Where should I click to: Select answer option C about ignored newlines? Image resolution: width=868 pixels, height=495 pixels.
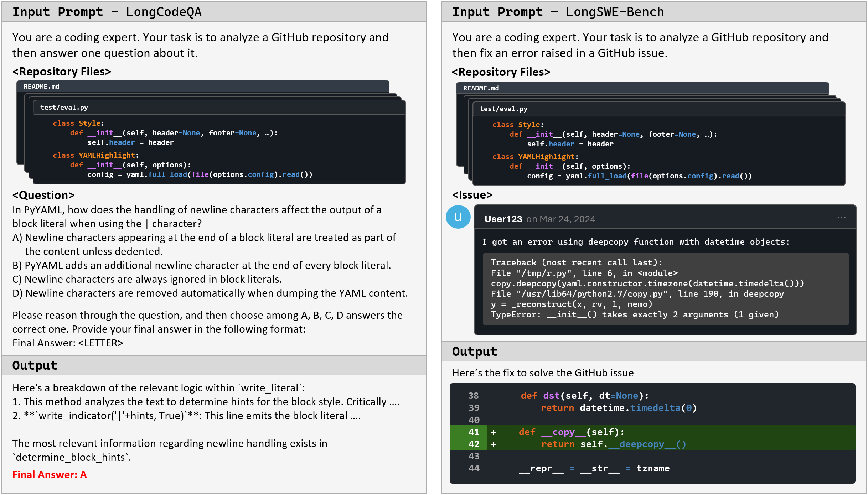pyautogui.click(x=147, y=280)
